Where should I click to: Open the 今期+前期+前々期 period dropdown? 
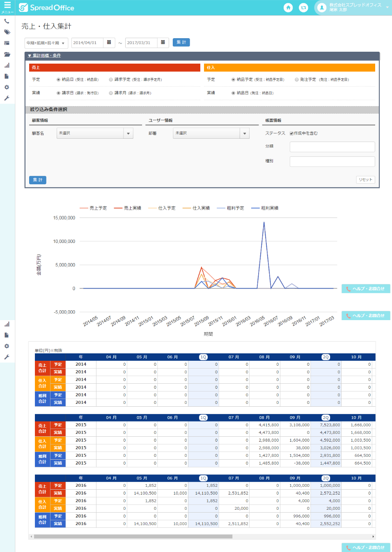coord(45,43)
